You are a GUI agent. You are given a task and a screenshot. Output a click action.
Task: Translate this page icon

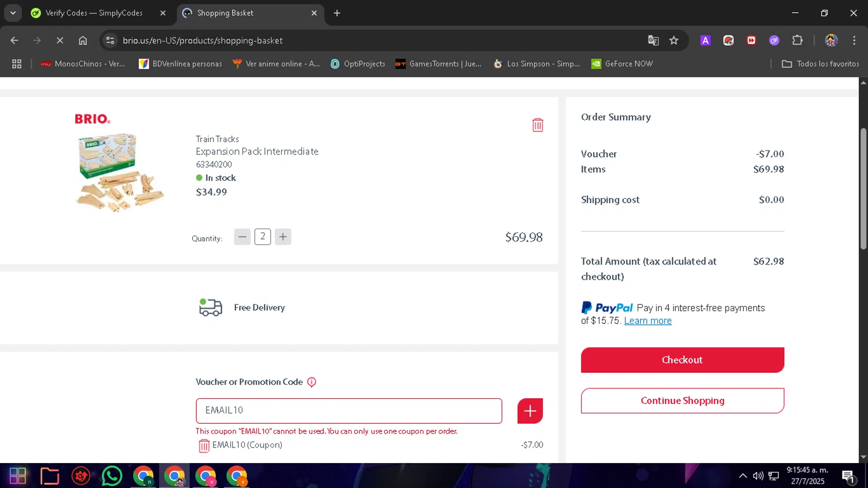[653, 41]
